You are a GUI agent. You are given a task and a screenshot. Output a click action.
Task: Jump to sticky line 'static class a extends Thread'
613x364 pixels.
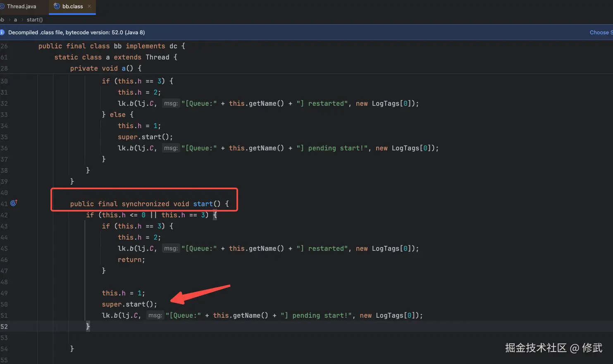[116, 57]
